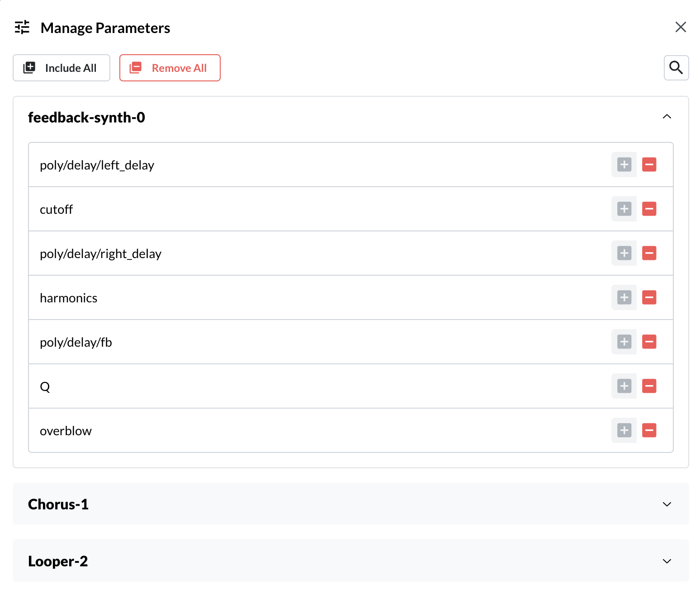Click the Manage Parameters title text
700x593 pixels.
[x=105, y=28]
